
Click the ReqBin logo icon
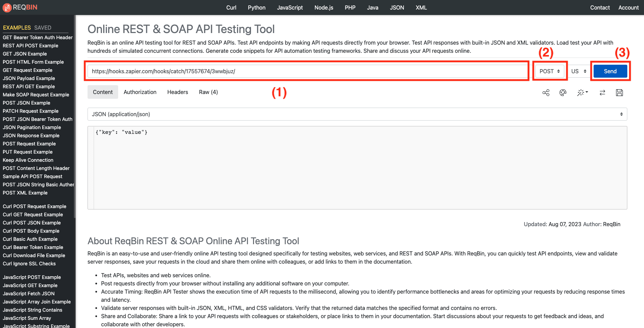tap(7, 7)
